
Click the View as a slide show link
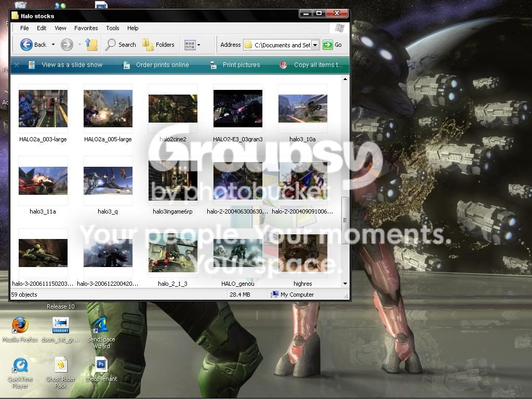(72, 65)
